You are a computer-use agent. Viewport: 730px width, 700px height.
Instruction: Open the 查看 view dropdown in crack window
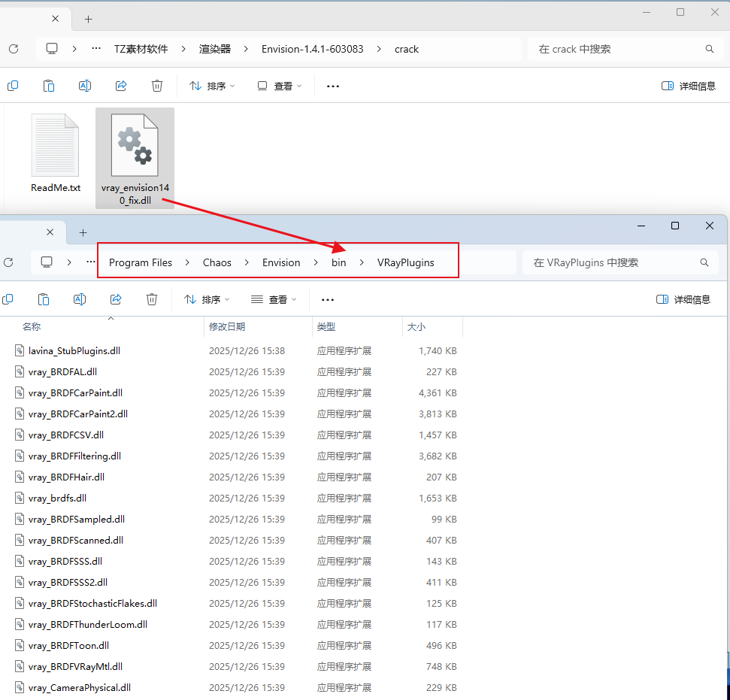coord(279,86)
